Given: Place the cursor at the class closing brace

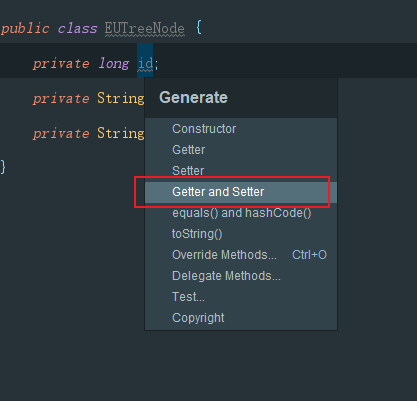Looking at the screenshot, I should click(x=3, y=167).
